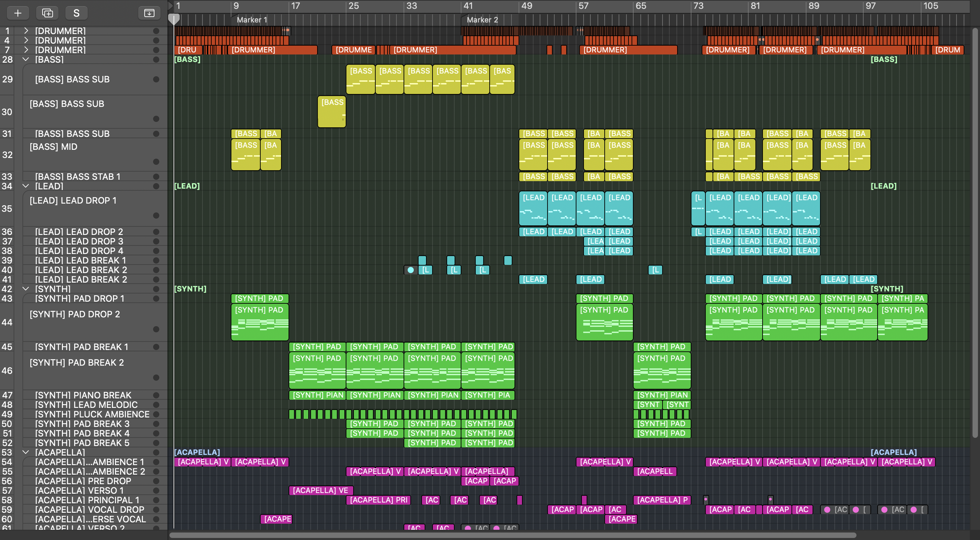Select the [DRUMMER] region starting at bar 9 on track 7

coord(272,49)
